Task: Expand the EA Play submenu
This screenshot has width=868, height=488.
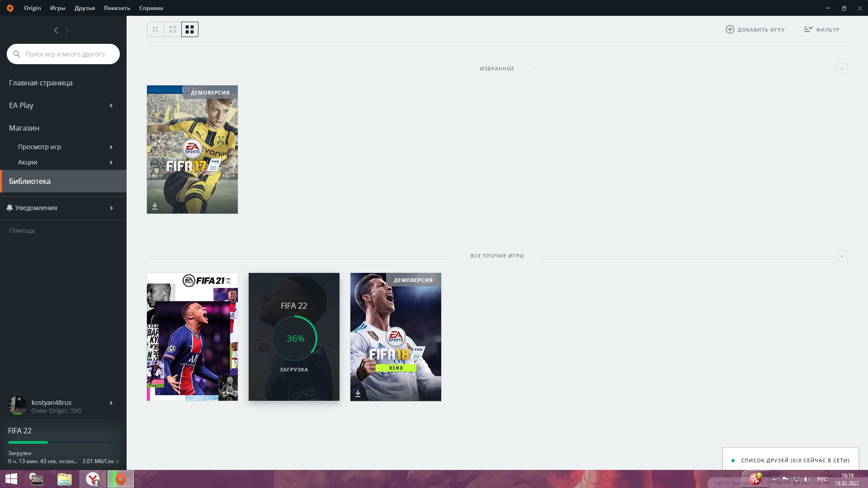Action: [111, 105]
